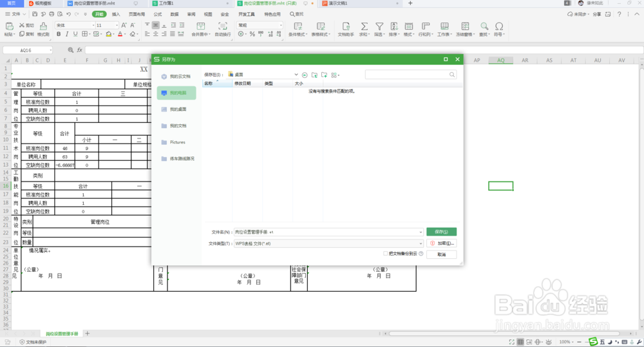Select Pictures folder in dialog sidebar
This screenshot has width=644, height=347.
tap(176, 142)
